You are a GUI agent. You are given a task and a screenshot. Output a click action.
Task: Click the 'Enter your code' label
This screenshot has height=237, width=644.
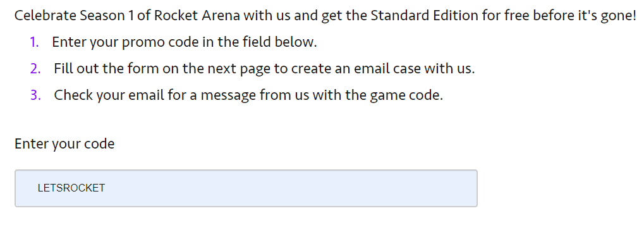click(x=64, y=144)
